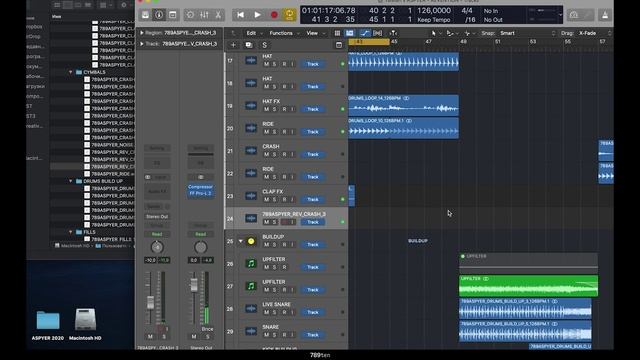Toggle the metronome icon

point(605,15)
